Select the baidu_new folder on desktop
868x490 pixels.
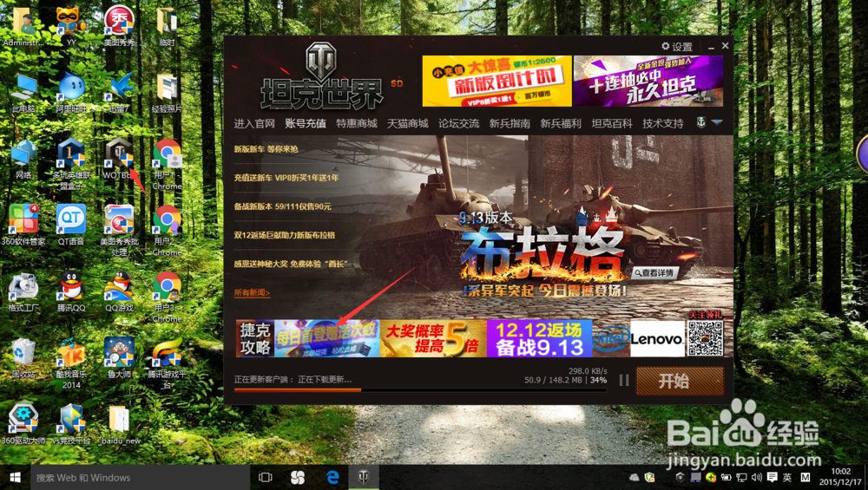120,425
